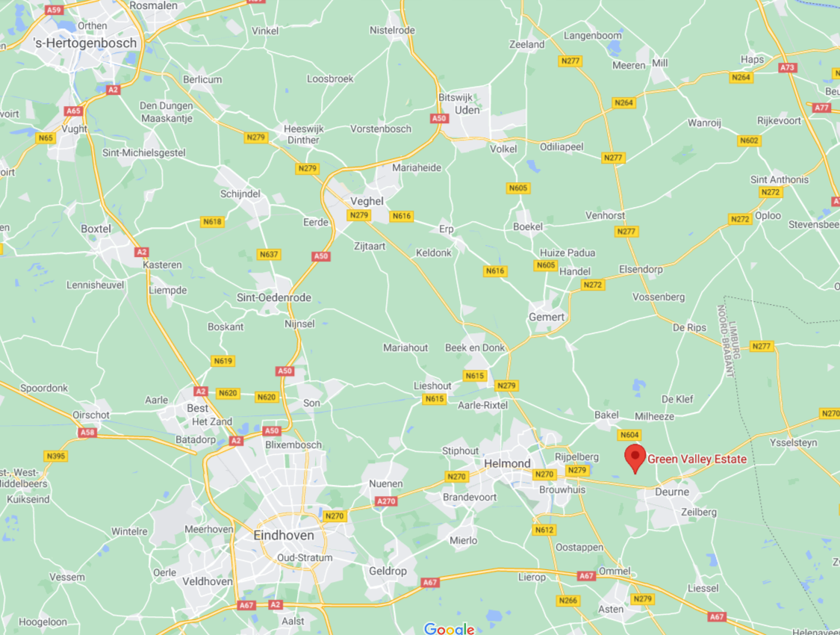Viewport: 840px width, 635px height.
Task: Click the A50 road shield near Uden
Action: (439, 119)
